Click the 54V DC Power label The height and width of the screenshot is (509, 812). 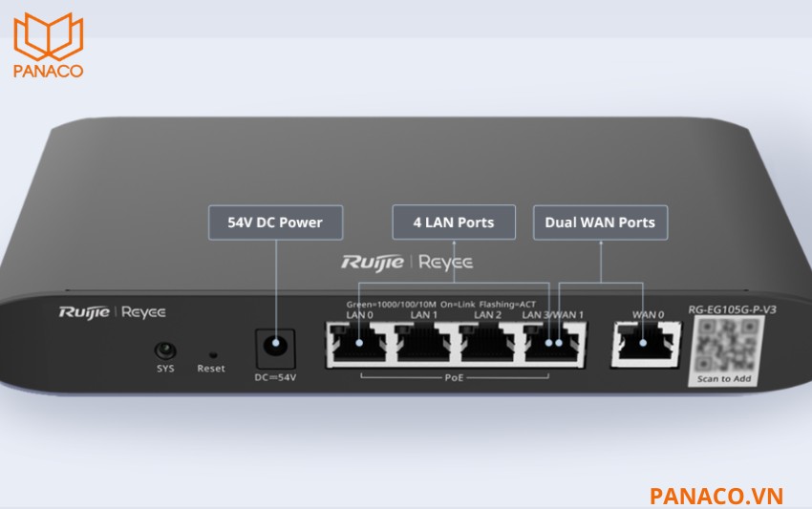pos(275,223)
